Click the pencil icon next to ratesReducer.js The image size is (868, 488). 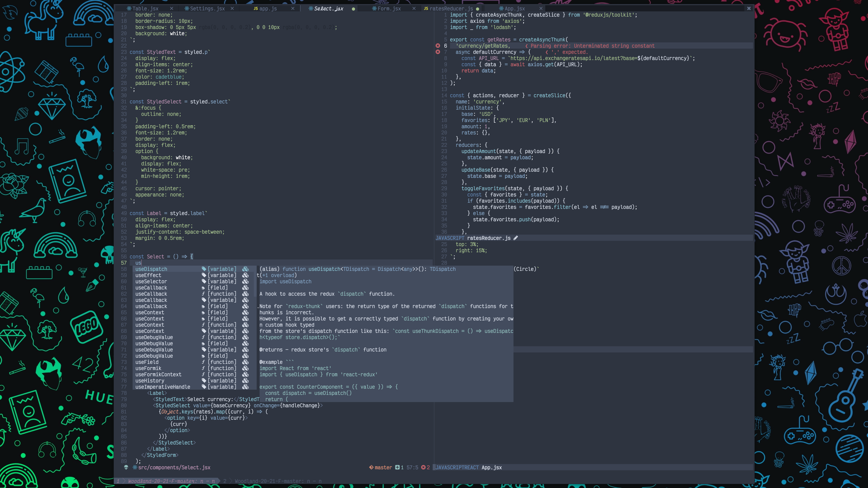click(x=516, y=238)
